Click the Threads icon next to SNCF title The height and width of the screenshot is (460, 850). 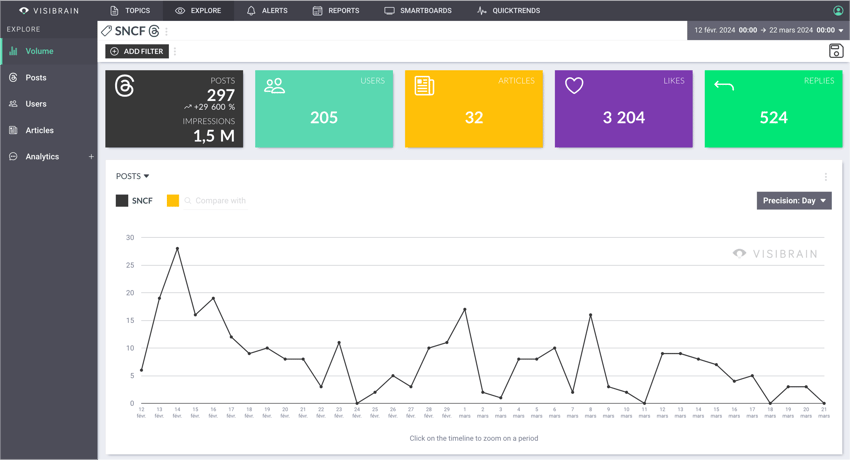pos(154,31)
